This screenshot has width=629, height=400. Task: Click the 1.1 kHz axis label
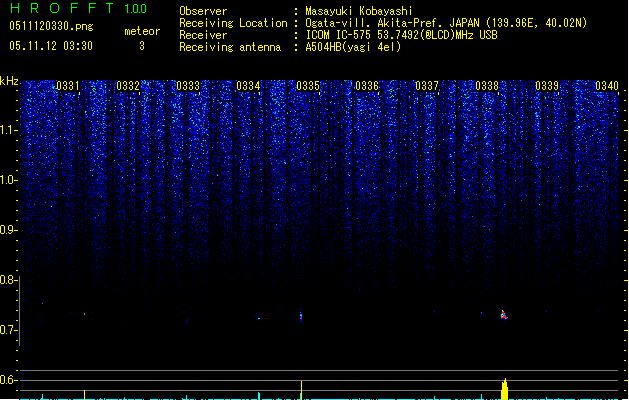[x=8, y=130]
